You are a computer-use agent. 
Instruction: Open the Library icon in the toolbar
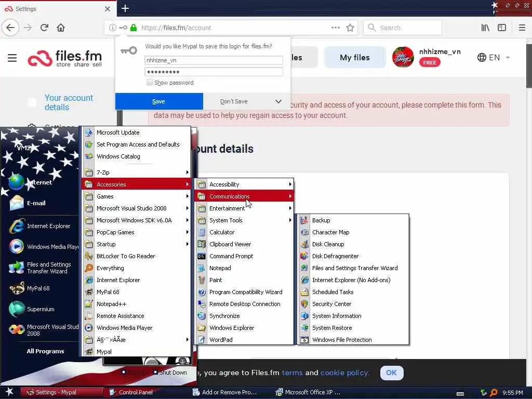485,28
